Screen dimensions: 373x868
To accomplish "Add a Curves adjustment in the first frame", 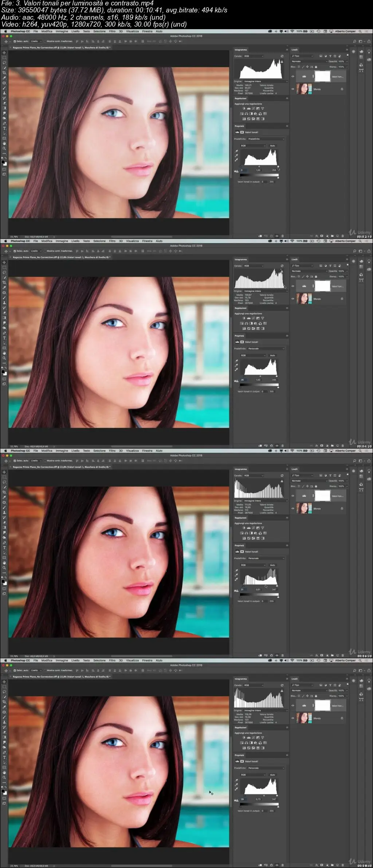I will pos(253,108).
